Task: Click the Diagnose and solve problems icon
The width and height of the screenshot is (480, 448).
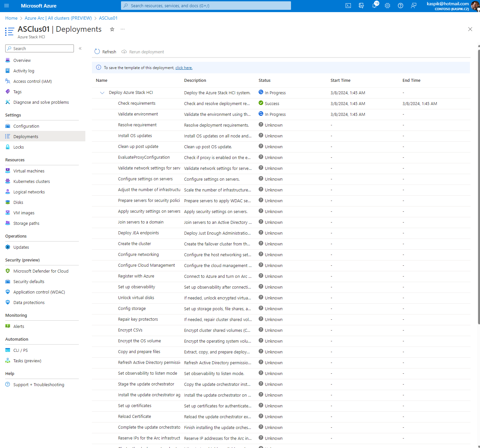Action: [8, 102]
